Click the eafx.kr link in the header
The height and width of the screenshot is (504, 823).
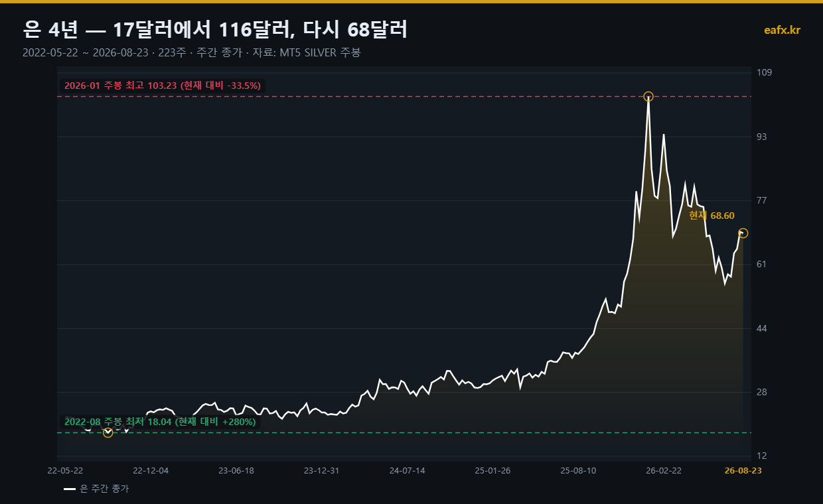tap(782, 30)
